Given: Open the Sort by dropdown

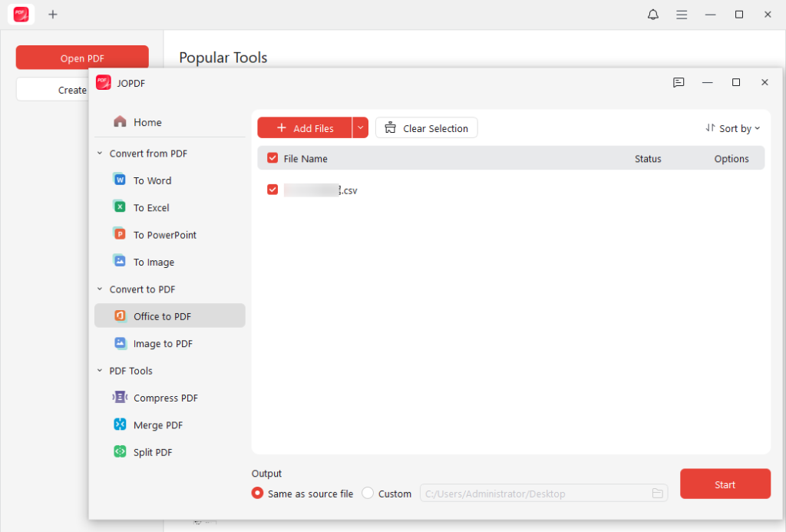Looking at the screenshot, I should pyautogui.click(x=732, y=128).
